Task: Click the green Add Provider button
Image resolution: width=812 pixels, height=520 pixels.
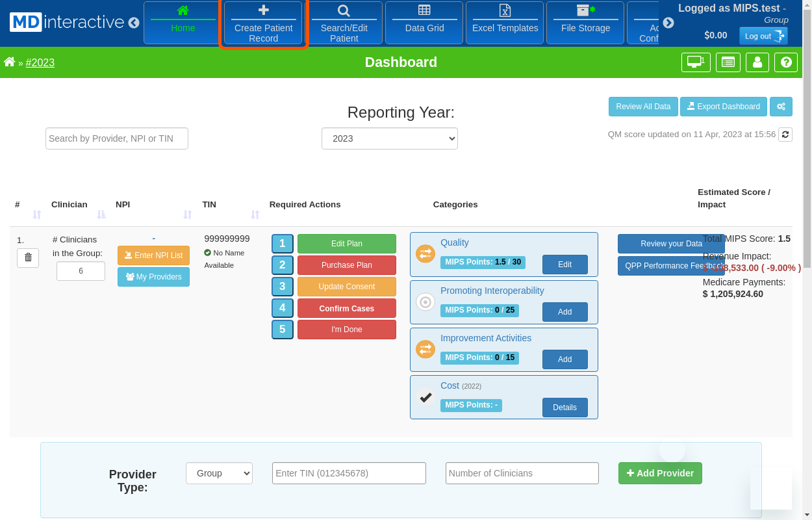Action: point(660,473)
